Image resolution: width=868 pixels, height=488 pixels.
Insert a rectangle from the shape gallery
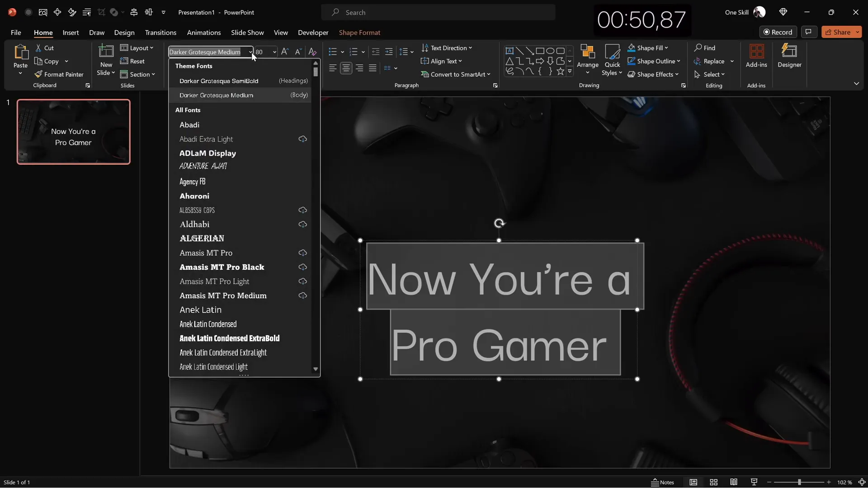[x=541, y=51]
